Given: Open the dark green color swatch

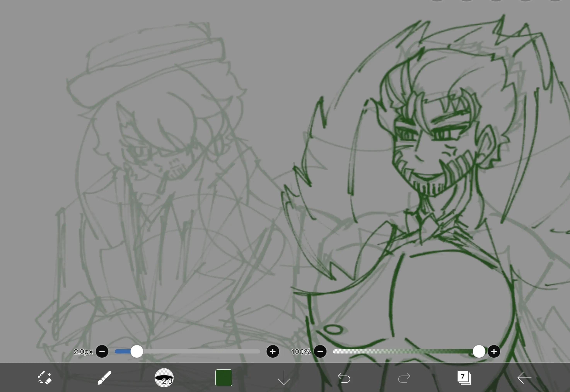Looking at the screenshot, I should pyautogui.click(x=224, y=378).
